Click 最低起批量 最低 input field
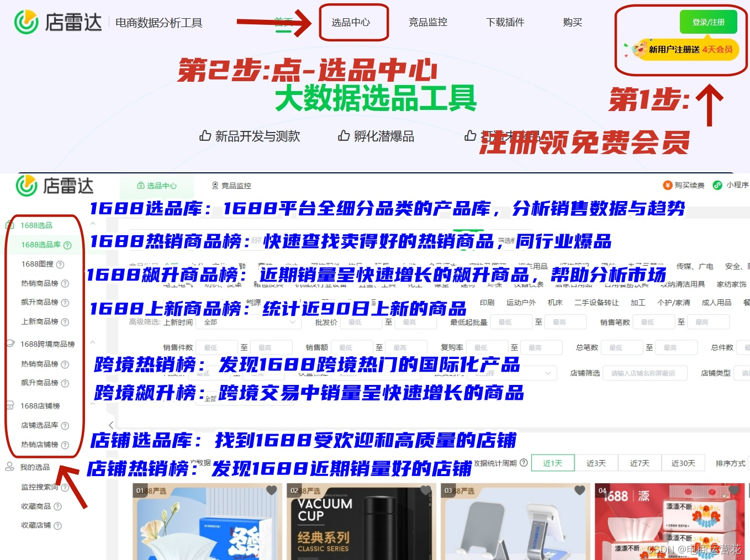 [513, 322]
